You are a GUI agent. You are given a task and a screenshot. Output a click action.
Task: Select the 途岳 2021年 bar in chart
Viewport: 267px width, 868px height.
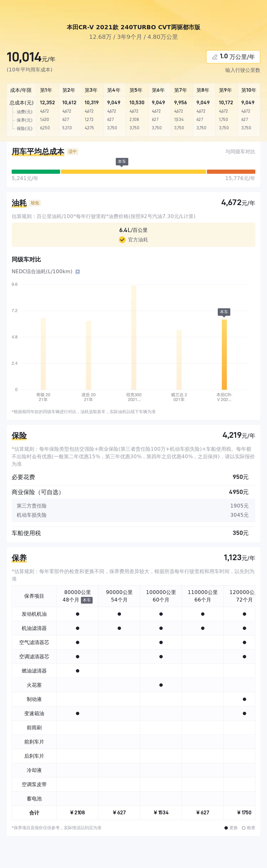tap(89, 355)
